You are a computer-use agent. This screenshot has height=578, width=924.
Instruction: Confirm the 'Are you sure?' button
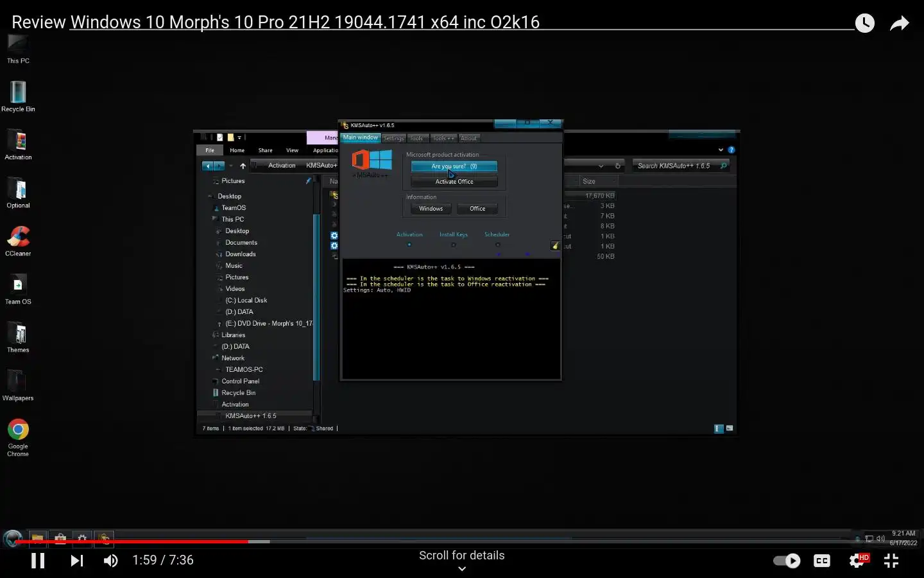click(454, 166)
